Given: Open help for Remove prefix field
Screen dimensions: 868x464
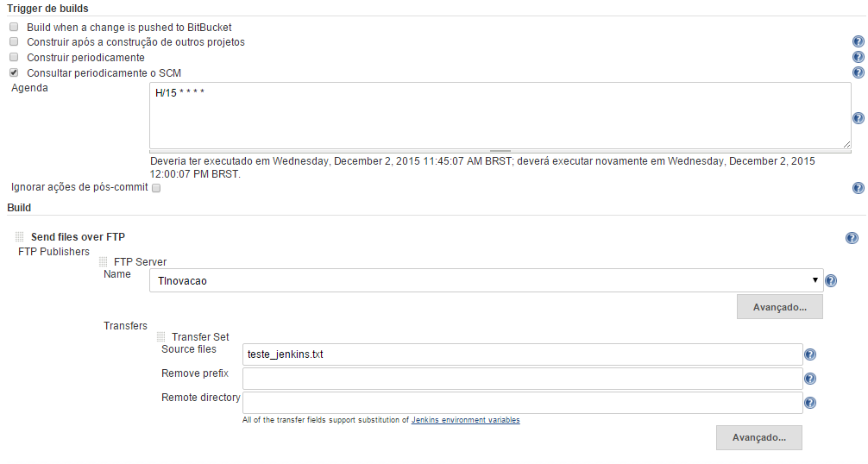Looking at the screenshot, I should [x=809, y=379].
